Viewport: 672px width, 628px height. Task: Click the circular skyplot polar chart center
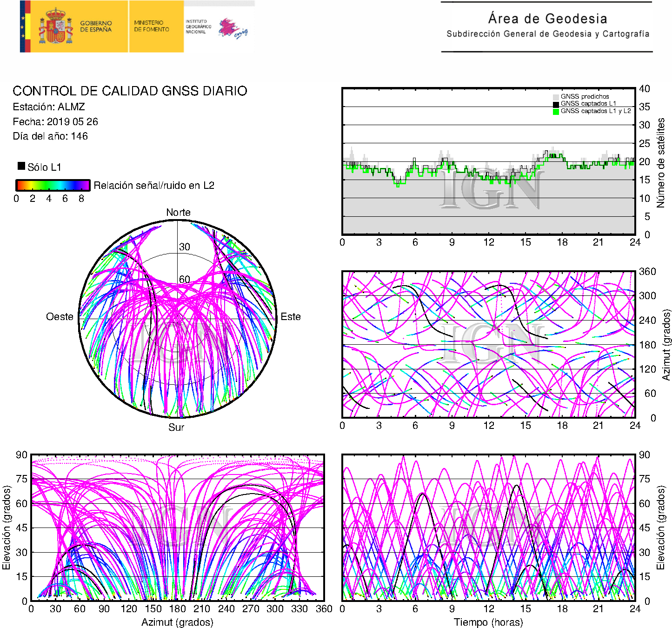pos(177,319)
